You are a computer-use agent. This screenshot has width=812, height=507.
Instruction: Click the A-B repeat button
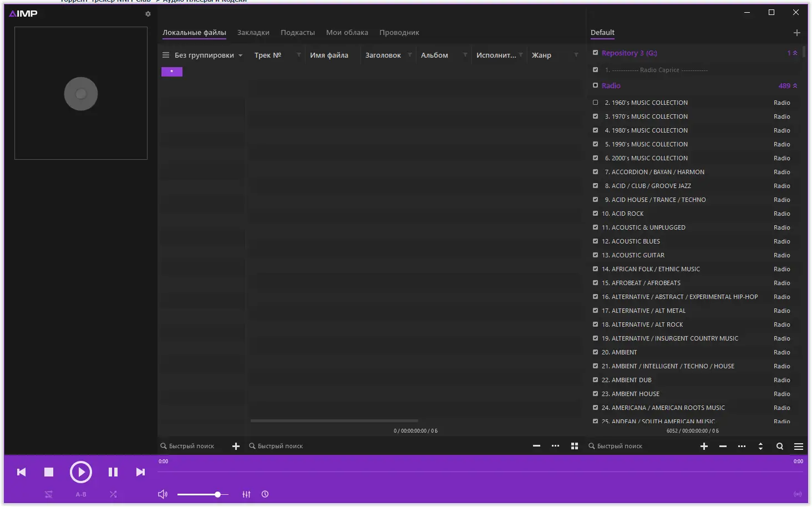point(81,494)
